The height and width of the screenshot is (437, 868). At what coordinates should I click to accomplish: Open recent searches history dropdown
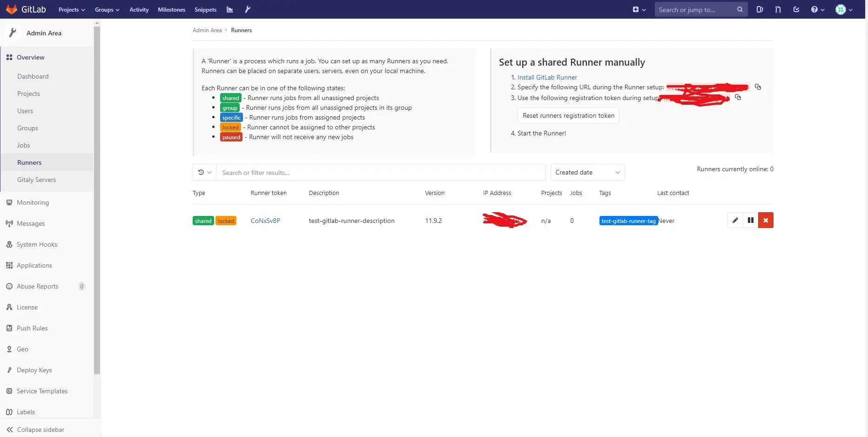204,172
